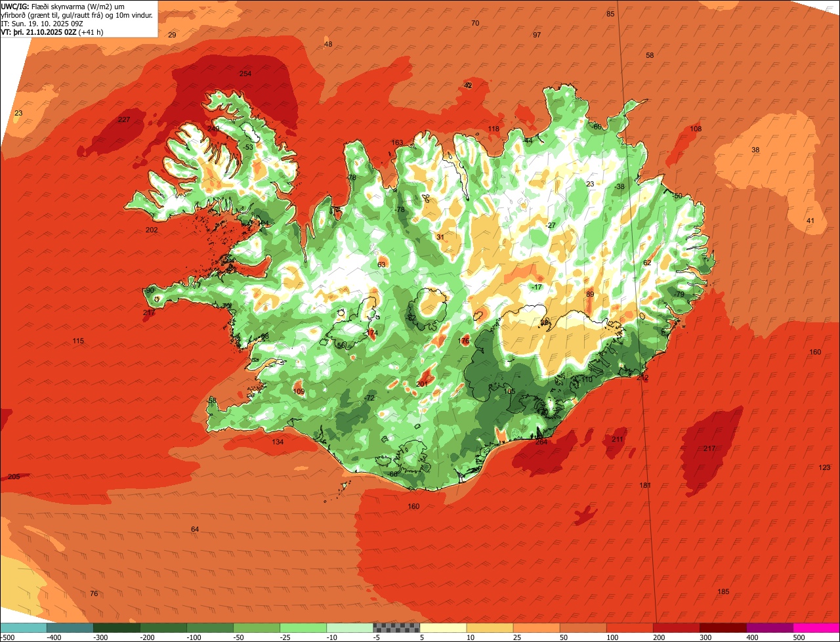The image size is (840, 642).
Task: Click the negative value -53 on land
Action: tap(247, 147)
